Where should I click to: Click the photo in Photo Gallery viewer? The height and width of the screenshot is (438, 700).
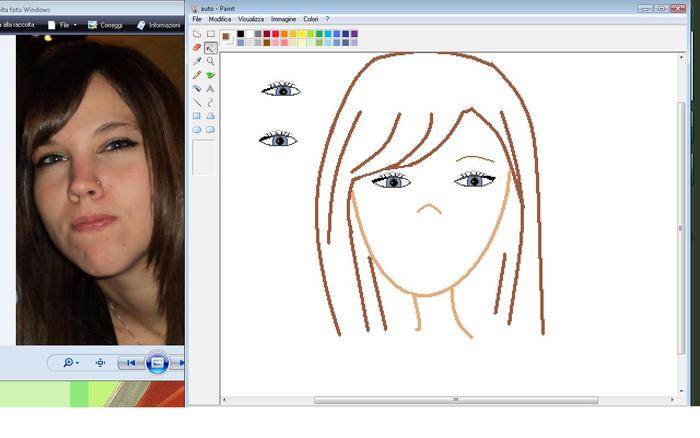tap(100, 190)
